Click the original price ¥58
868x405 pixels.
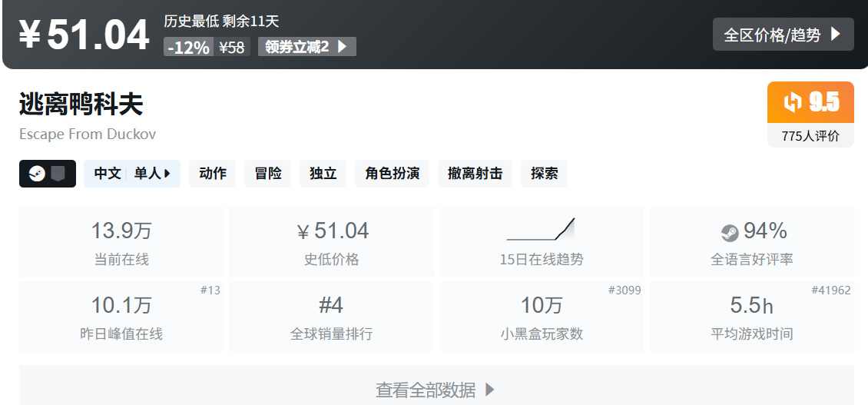(x=232, y=47)
